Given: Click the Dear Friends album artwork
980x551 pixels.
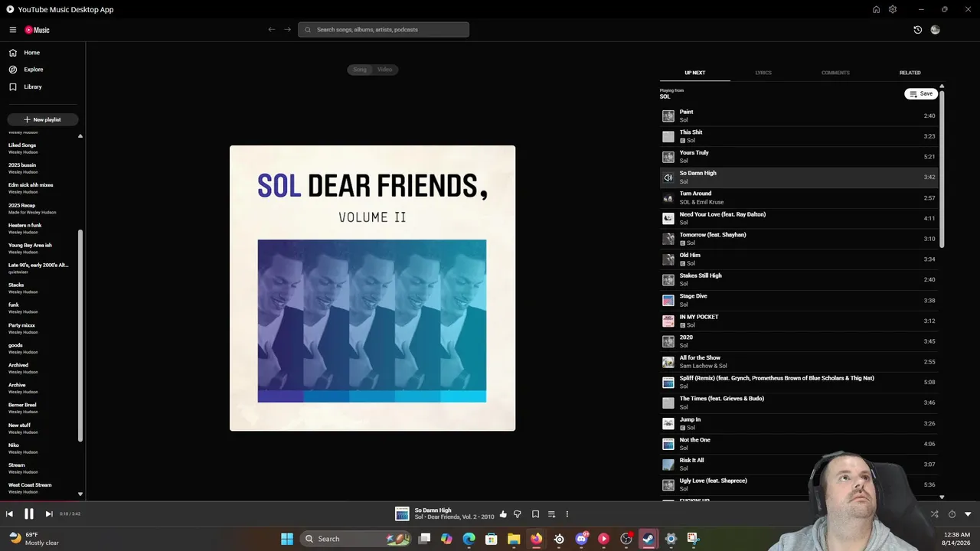Looking at the screenshot, I should coord(372,288).
